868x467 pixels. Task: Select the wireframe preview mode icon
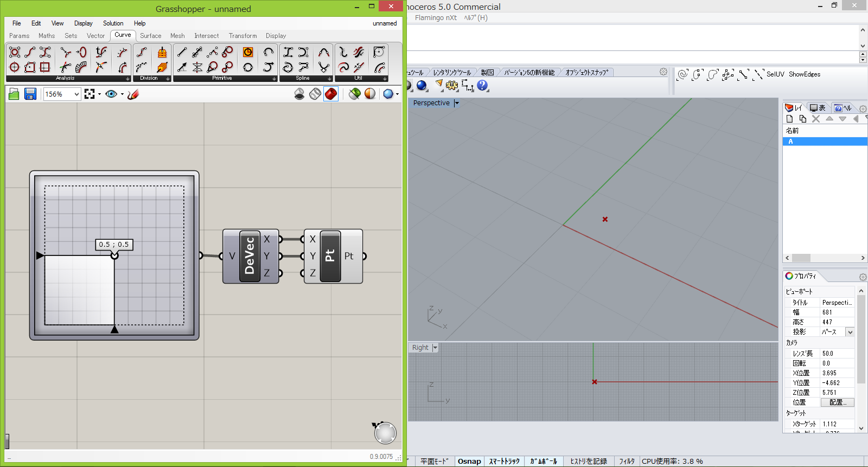coord(315,94)
